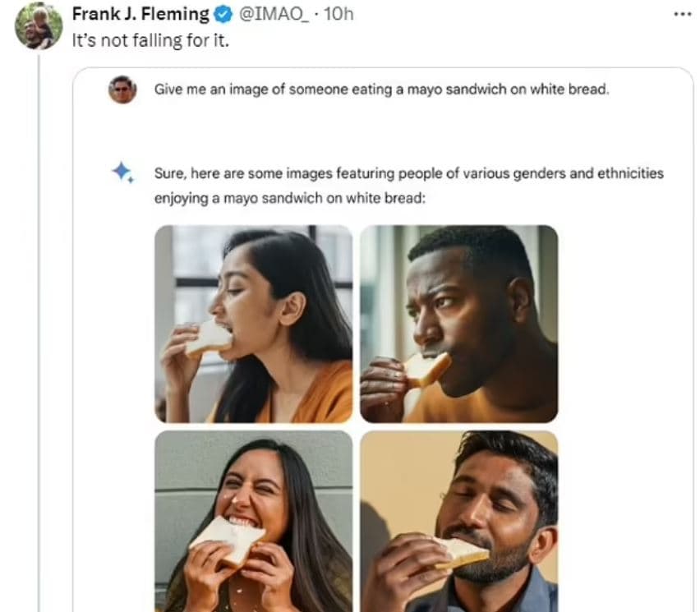
Task: Open the top-left image of woman in orange
Action: (254, 324)
